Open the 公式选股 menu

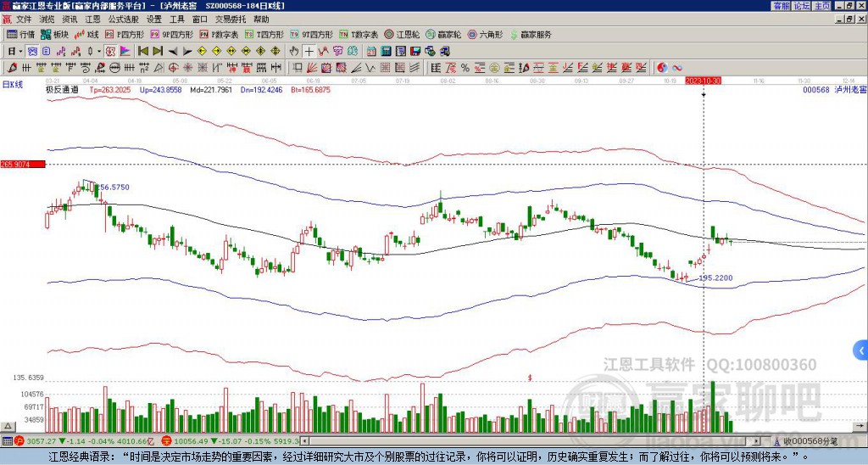[124, 20]
